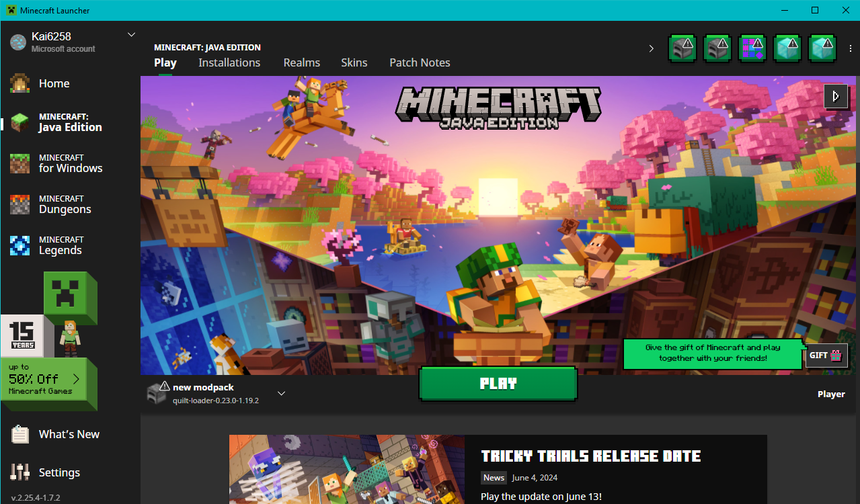Click the Kai6258 account avatar

pos(18,42)
